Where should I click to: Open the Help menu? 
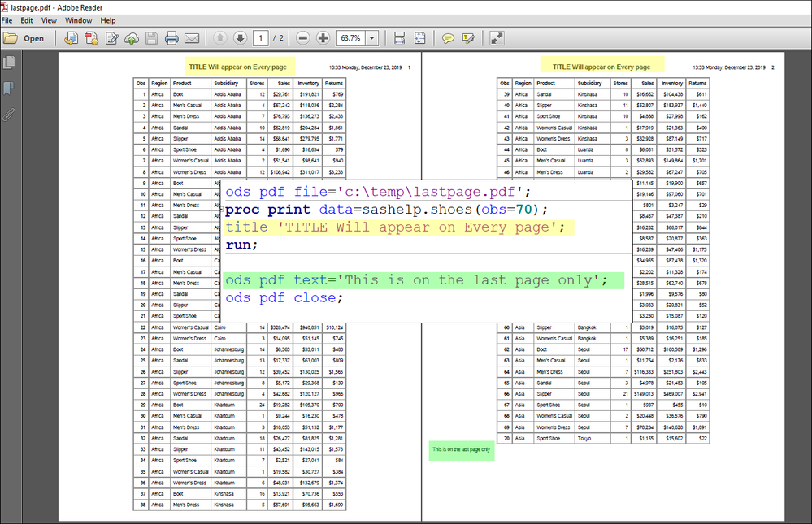coord(107,20)
